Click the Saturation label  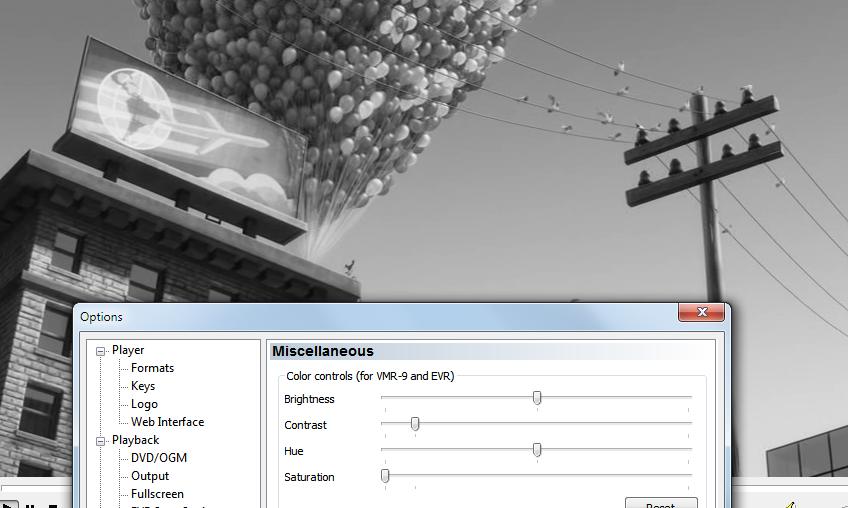pyautogui.click(x=309, y=477)
